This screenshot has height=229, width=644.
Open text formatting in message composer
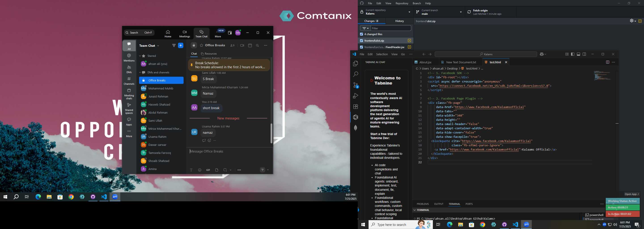(191, 170)
